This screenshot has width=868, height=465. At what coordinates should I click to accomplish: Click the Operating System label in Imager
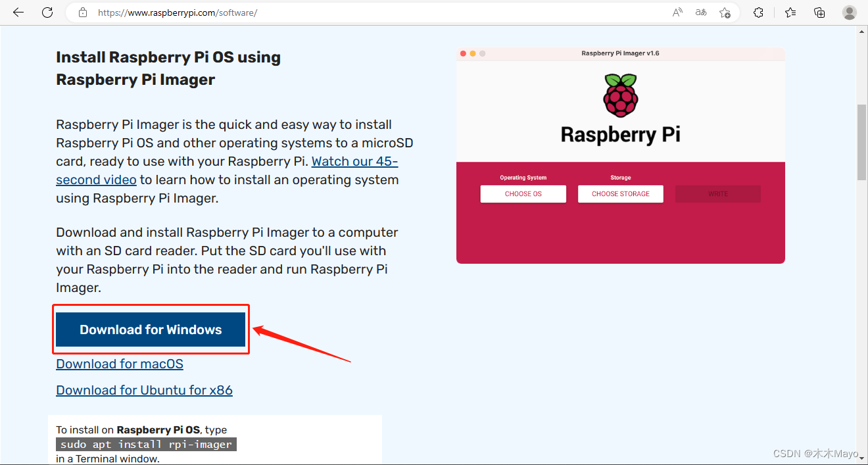click(523, 178)
